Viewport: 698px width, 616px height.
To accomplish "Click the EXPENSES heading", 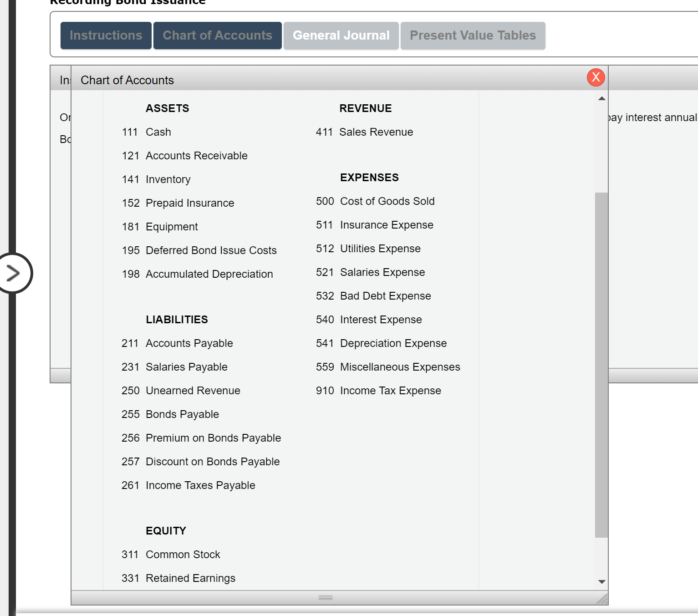I will point(369,178).
